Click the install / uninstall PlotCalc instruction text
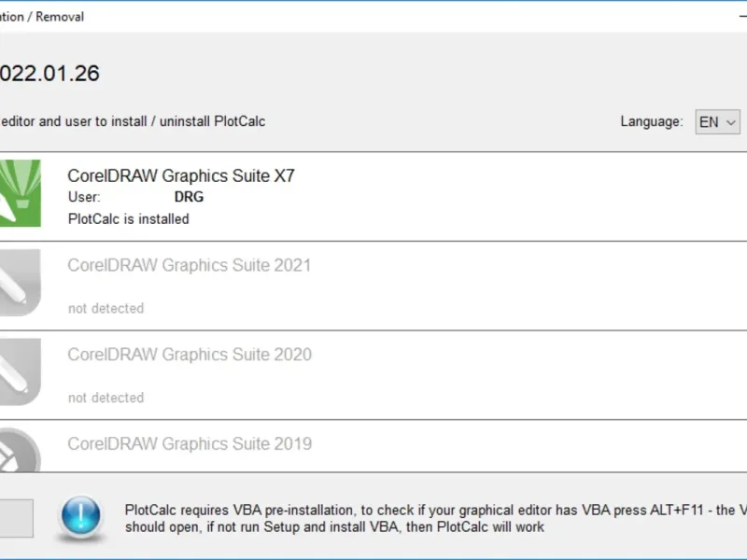This screenshot has height=560, width=747. point(133,121)
